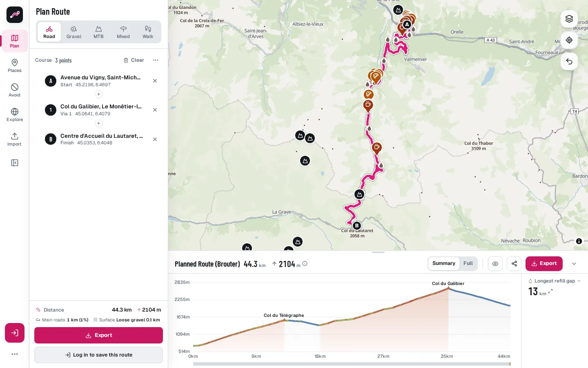
Task: Add a point after start point A
Action: click(98, 94)
